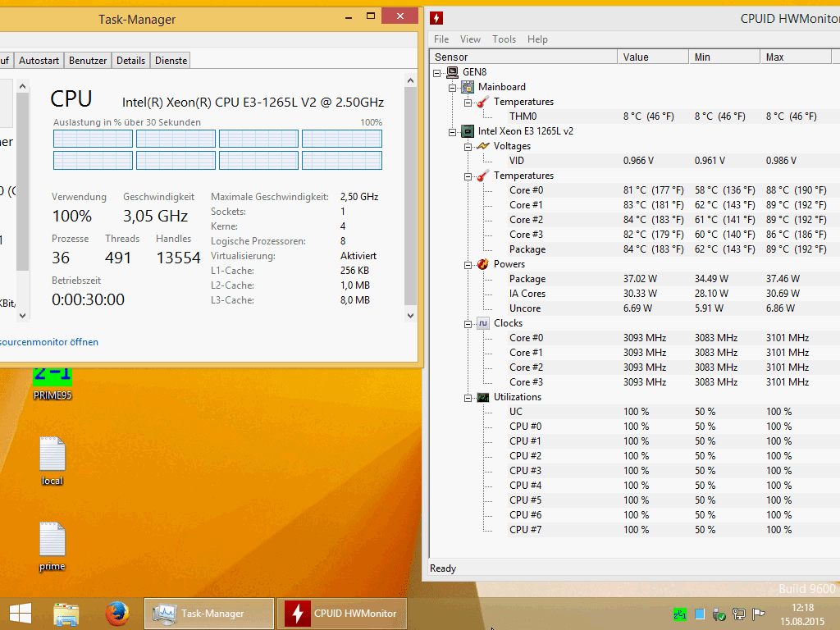Click the up arrow of the CPU details scrollbar
The image size is (840, 630).
[x=410, y=81]
